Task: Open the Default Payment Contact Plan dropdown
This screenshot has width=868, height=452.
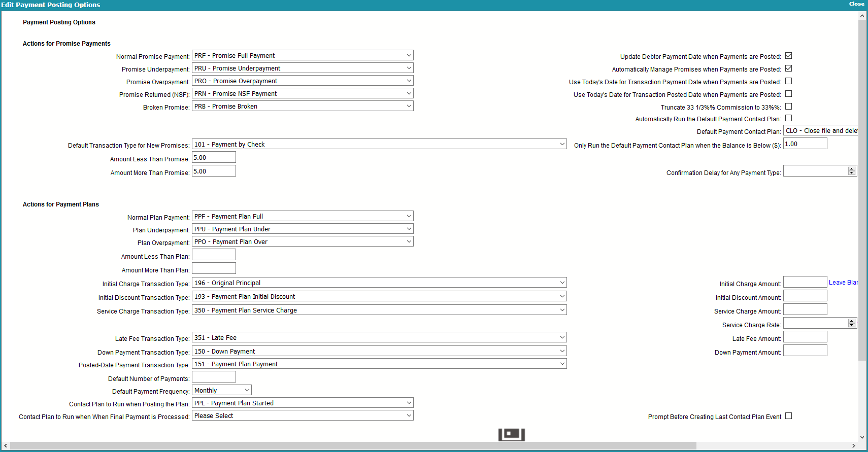Action: [x=820, y=130]
